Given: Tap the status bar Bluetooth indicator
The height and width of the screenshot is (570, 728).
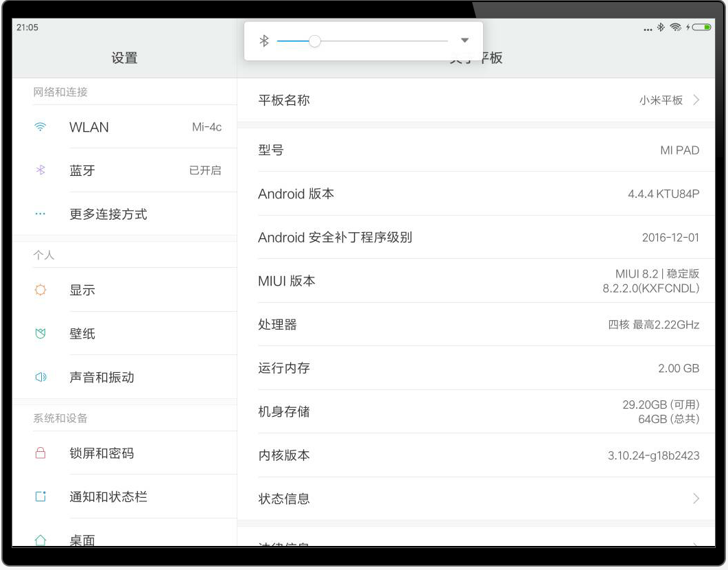Looking at the screenshot, I should click(x=661, y=27).
